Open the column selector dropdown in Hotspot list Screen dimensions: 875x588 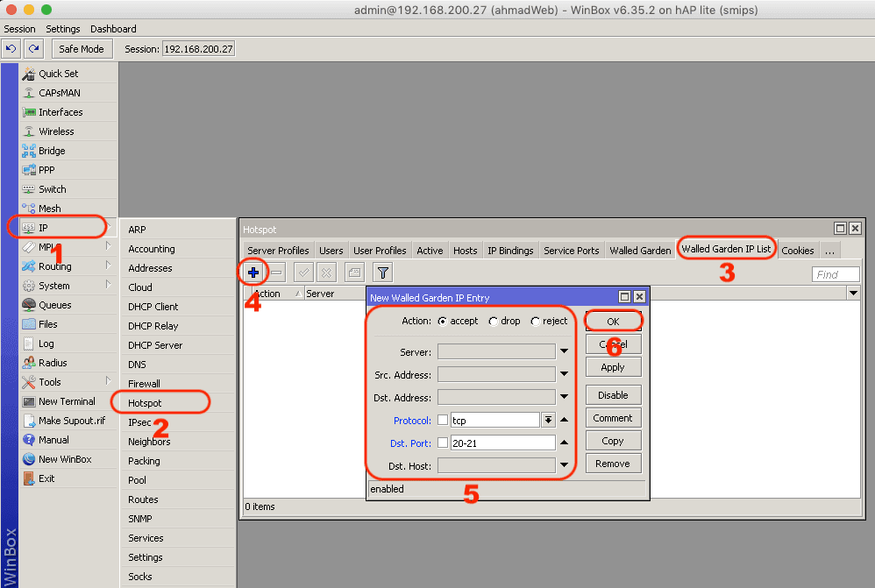[853, 293]
